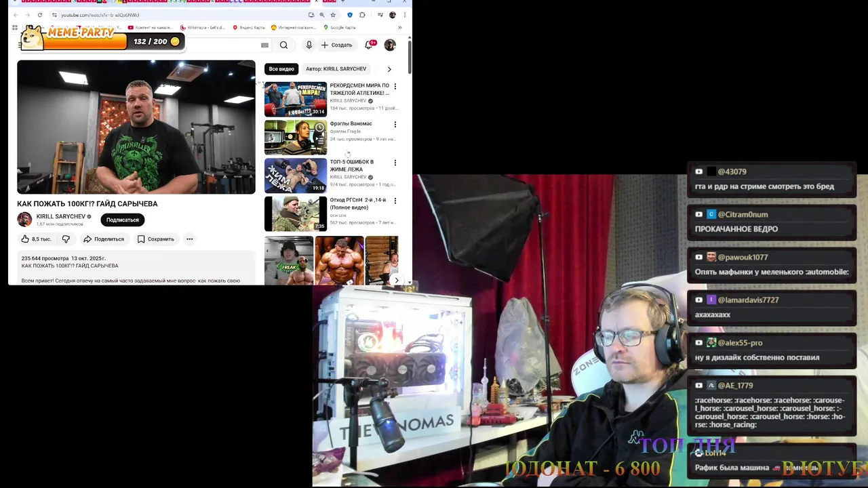Click the KIRILL SARYCHEV channel name
This screenshot has height=488, width=868.
click(61, 216)
